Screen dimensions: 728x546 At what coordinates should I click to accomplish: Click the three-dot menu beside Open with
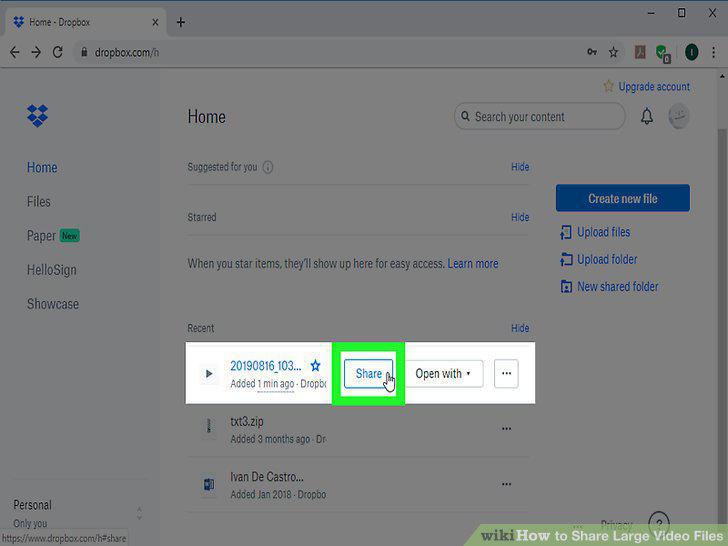coord(506,373)
